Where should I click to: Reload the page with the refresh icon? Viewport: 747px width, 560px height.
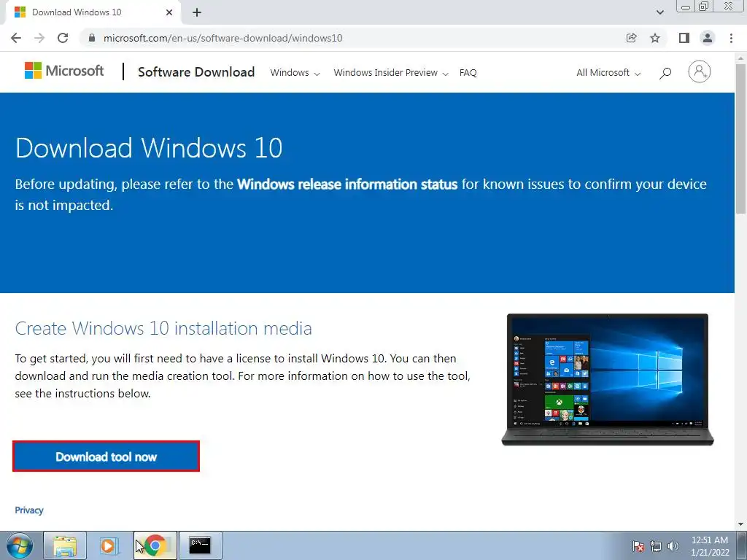[x=63, y=38]
